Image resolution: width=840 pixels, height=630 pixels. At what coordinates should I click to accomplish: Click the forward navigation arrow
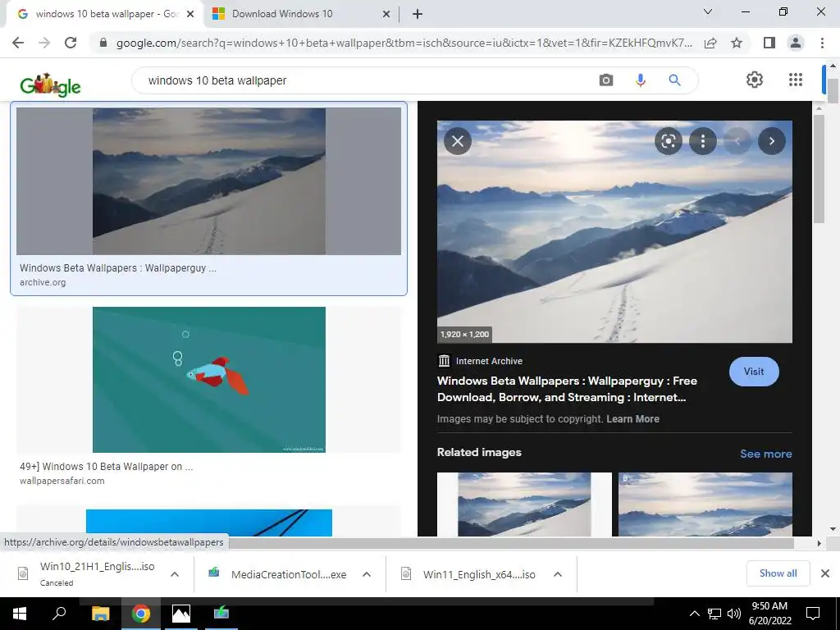pyautogui.click(x=44, y=43)
